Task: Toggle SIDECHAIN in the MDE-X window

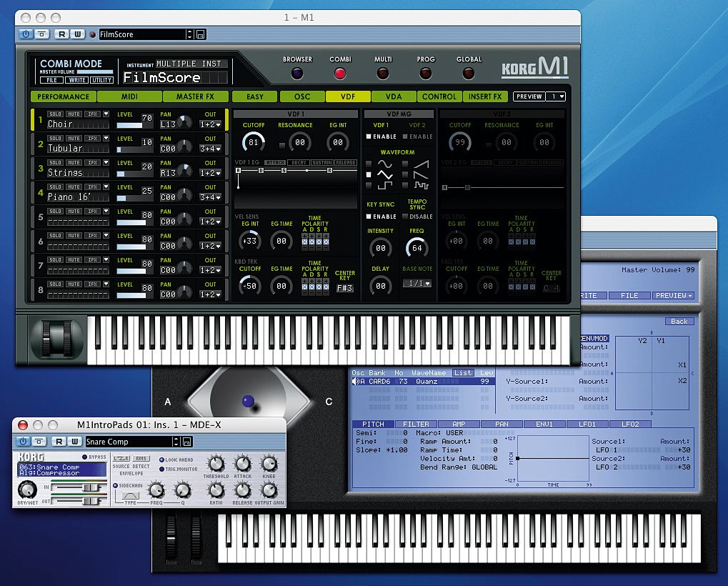Action: pos(115,485)
